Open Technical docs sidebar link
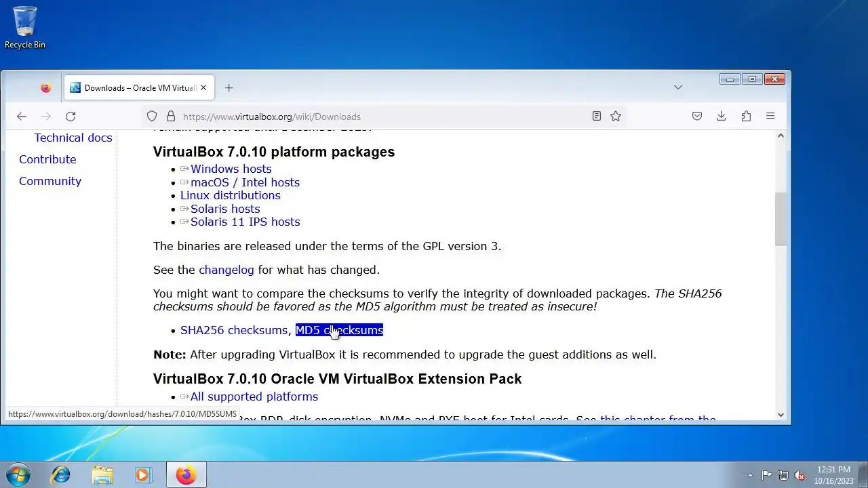 [73, 138]
